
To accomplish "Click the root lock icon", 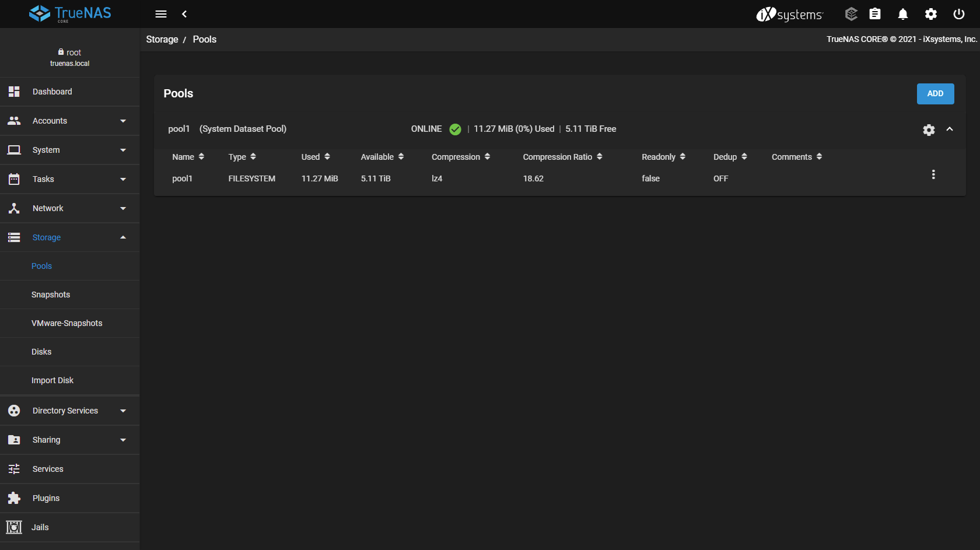I will (61, 52).
